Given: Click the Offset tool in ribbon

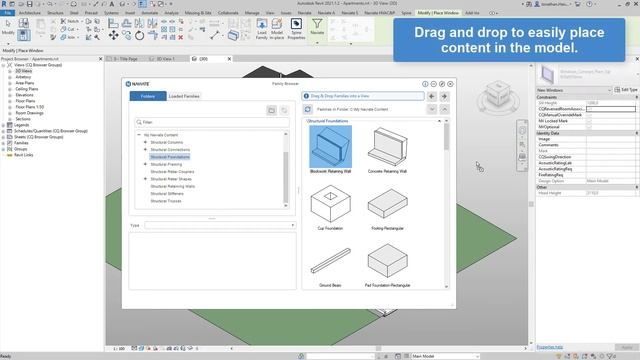Looking at the screenshot, I should tap(127, 24).
